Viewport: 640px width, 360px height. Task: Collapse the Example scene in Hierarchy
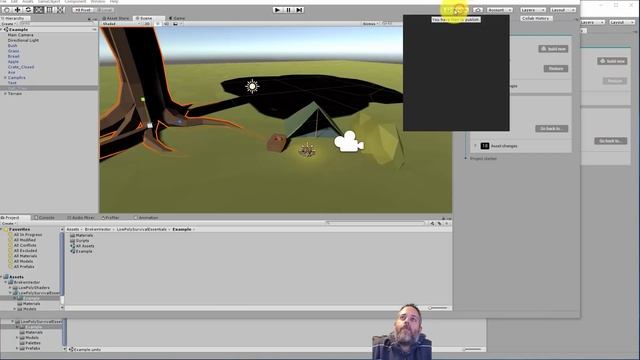click(2, 29)
